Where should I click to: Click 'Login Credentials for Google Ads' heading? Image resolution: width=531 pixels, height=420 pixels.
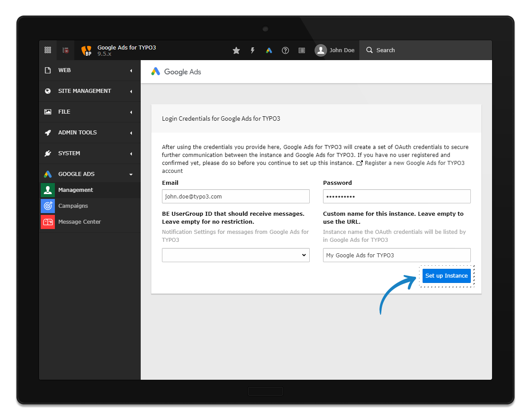pos(221,119)
